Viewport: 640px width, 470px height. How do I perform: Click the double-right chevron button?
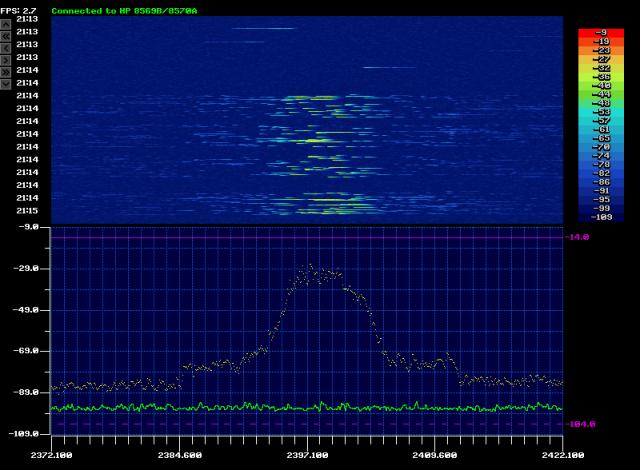pos(6,72)
